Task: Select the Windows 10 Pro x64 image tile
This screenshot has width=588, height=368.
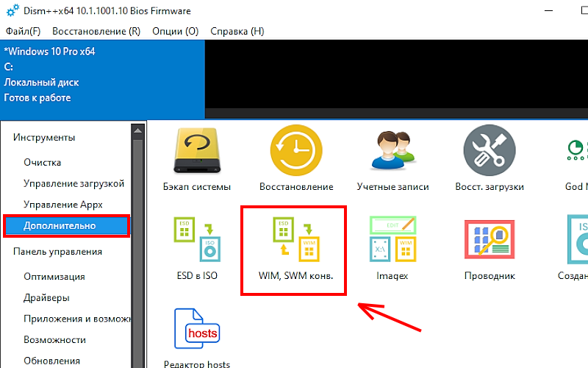Action: [102, 79]
